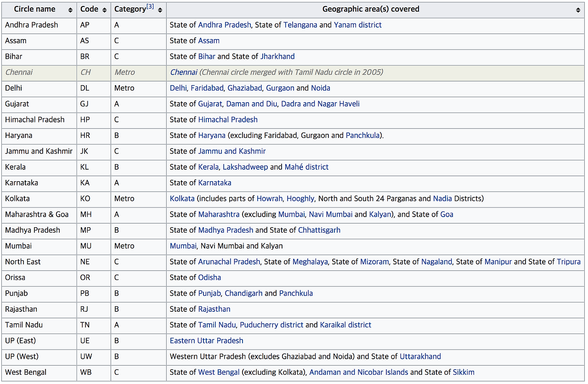Screen dimensions: 588x384
Task: Open the Maharashtra link in geographic areas column
Action: click(219, 214)
